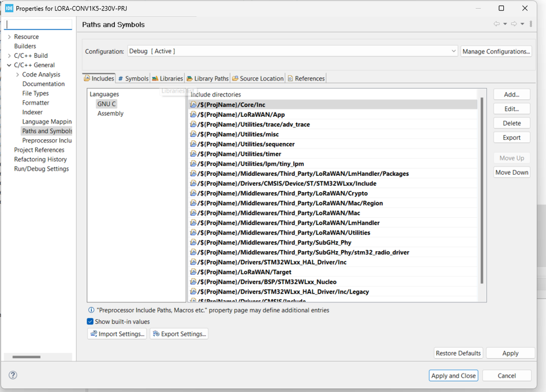
Task: Click the folder icon beside Utilities/lpm/tiny_lpm
Action: (193, 163)
